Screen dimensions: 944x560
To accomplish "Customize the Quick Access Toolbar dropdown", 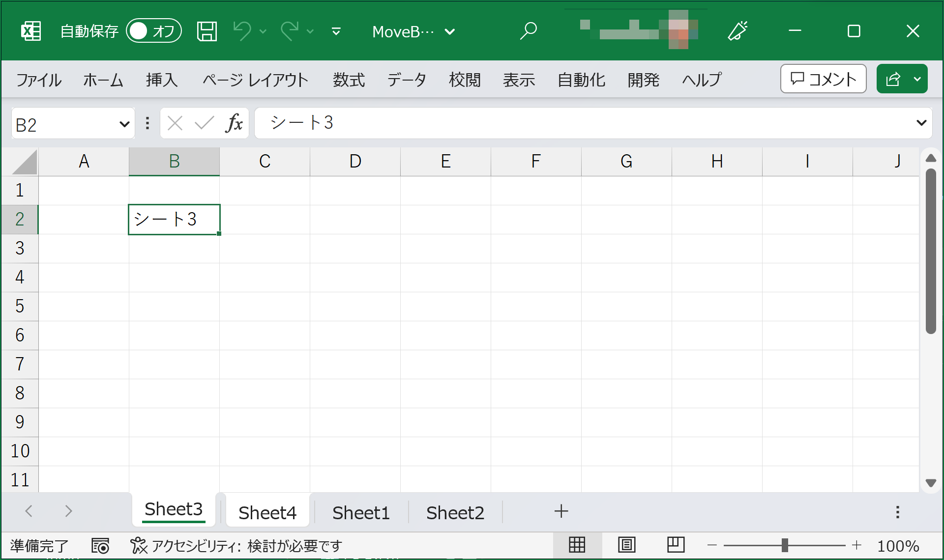I will [x=336, y=31].
